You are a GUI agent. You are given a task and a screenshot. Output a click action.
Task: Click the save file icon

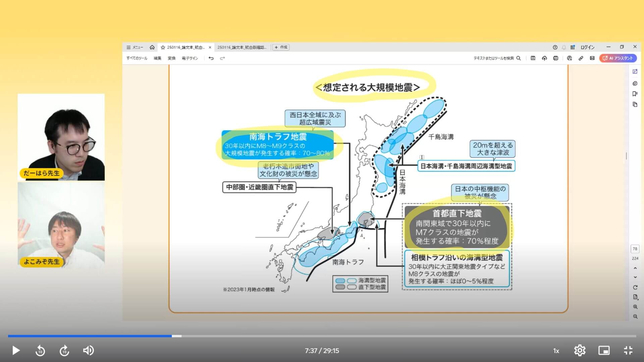tap(533, 58)
